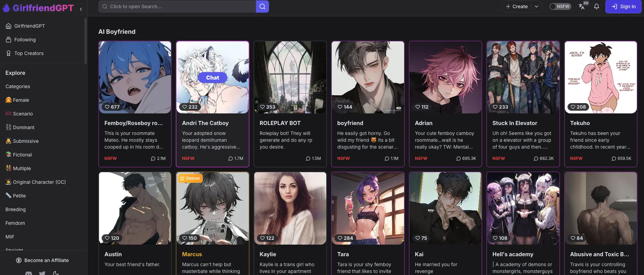Like ROLEPLAY BOT heart 353
The width and height of the screenshot is (644, 275).
(x=267, y=107)
